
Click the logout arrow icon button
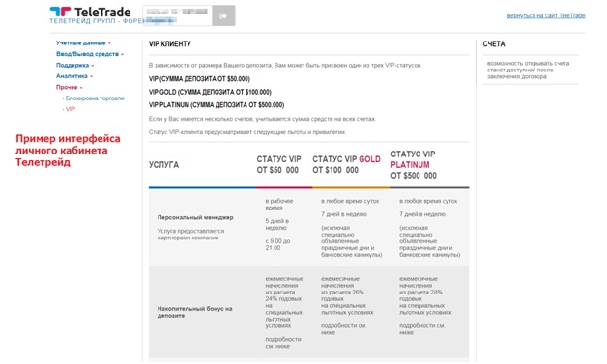tap(223, 15)
